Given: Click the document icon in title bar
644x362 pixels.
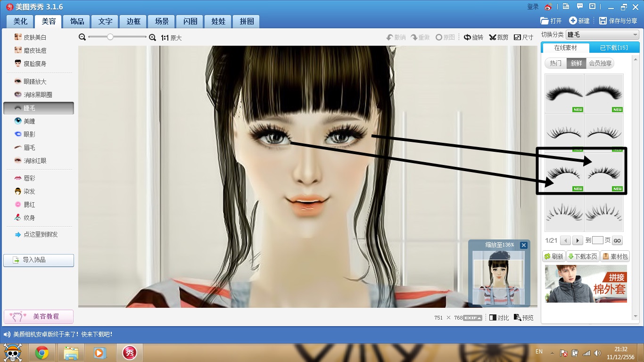Looking at the screenshot, I should (566, 7).
